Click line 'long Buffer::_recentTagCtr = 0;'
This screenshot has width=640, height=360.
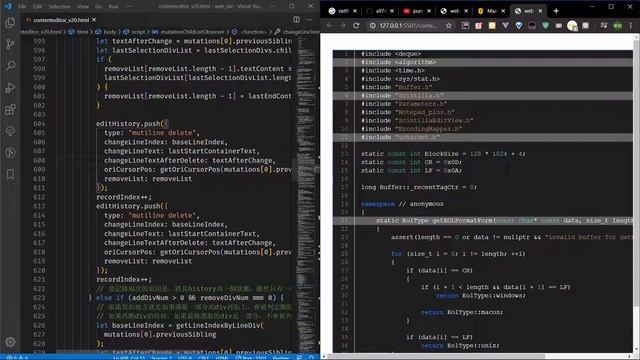(x=419, y=187)
